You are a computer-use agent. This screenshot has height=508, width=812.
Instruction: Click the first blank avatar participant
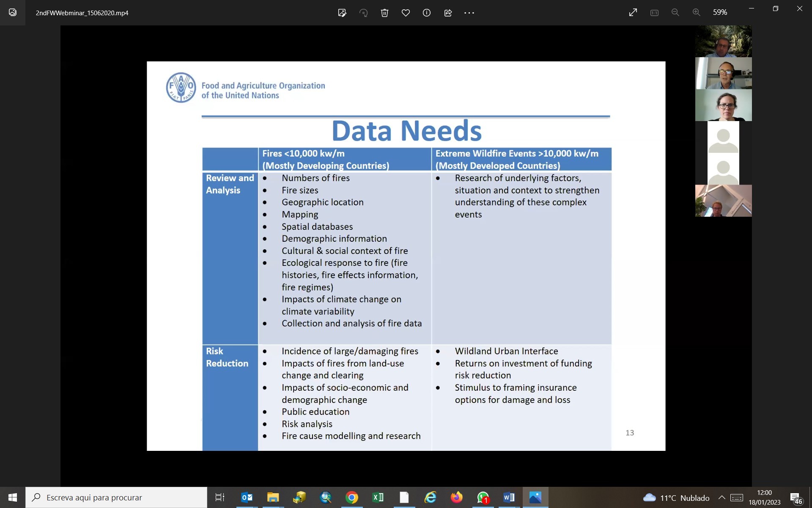click(724, 137)
